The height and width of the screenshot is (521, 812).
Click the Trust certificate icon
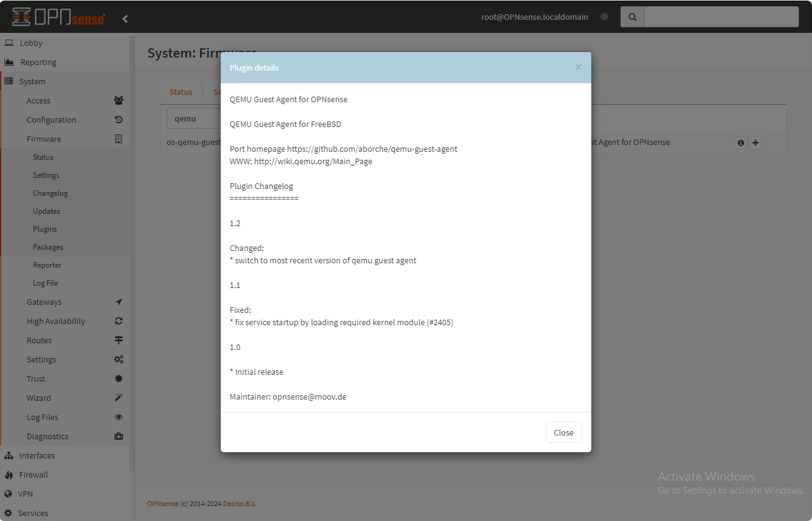click(118, 379)
